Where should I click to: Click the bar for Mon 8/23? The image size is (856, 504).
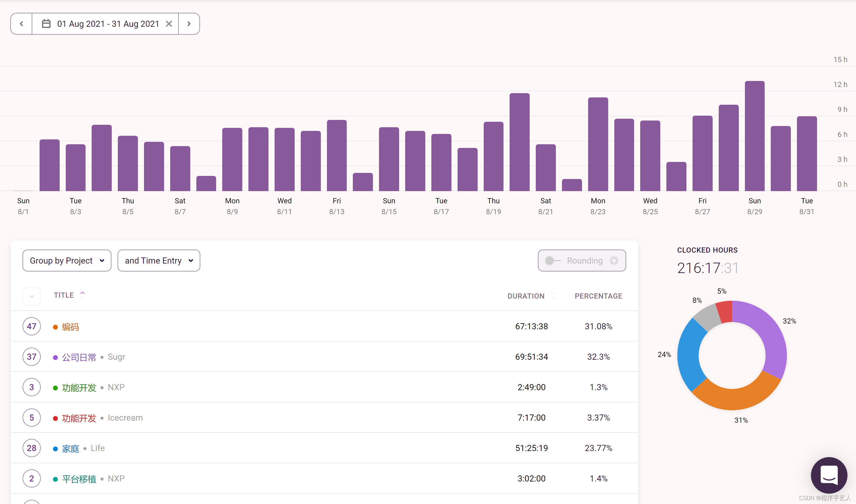click(598, 144)
